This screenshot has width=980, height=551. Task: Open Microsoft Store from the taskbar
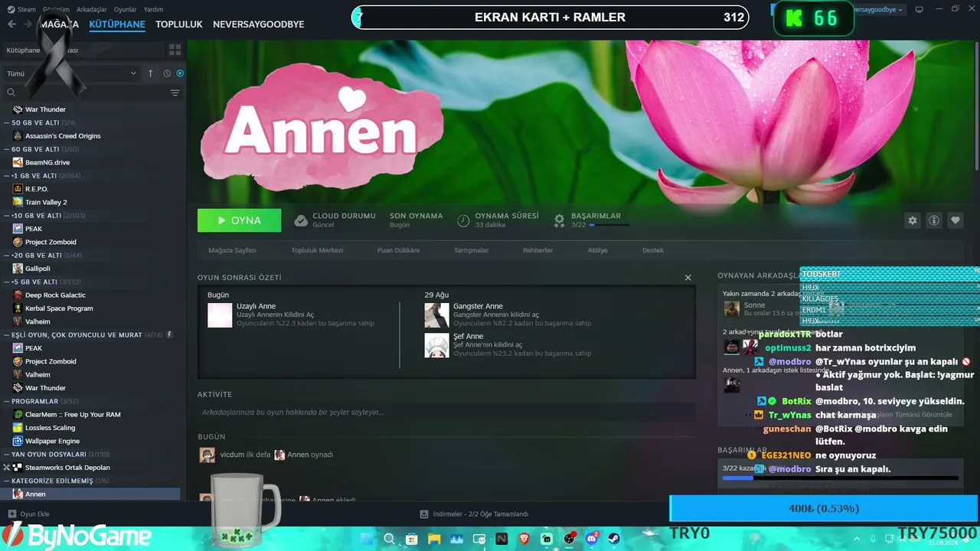tap(411, 539)
